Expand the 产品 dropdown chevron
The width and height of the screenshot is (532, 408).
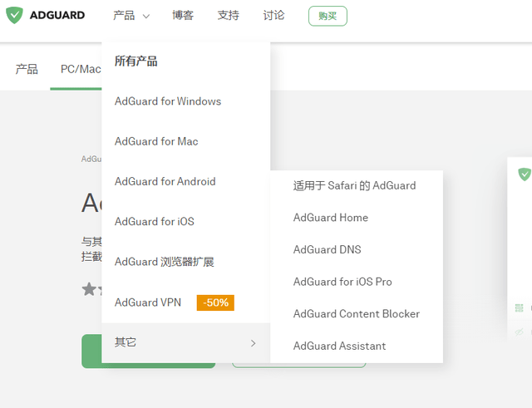[146, 16]
